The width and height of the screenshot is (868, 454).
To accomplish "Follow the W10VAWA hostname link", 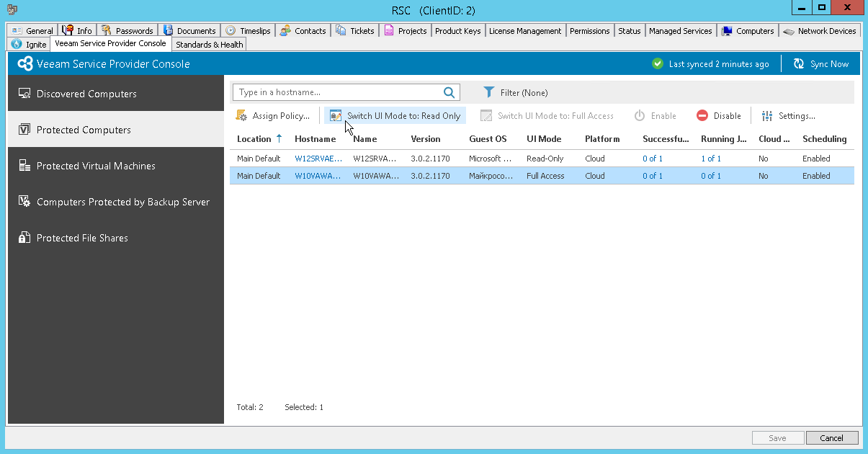I will (318, 175).
